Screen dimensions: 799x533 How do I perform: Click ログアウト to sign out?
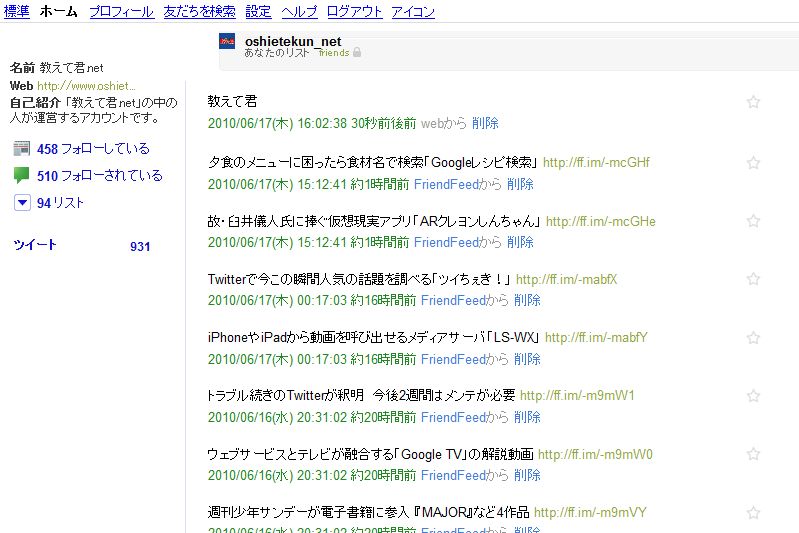pos(354,11)
